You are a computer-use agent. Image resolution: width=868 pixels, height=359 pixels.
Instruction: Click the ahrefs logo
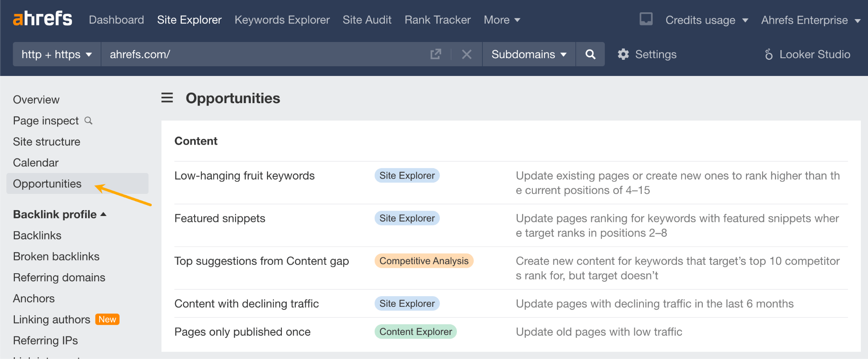(42, 19)
